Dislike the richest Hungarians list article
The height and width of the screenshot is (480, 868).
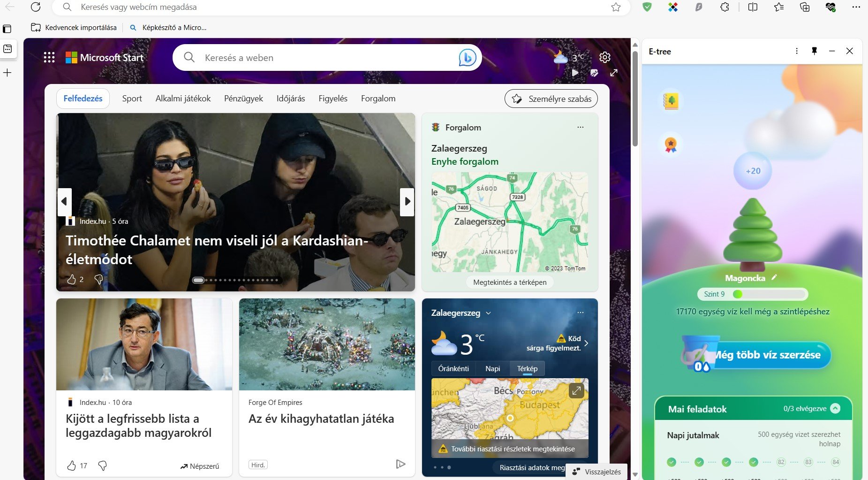tap(102, 465)
